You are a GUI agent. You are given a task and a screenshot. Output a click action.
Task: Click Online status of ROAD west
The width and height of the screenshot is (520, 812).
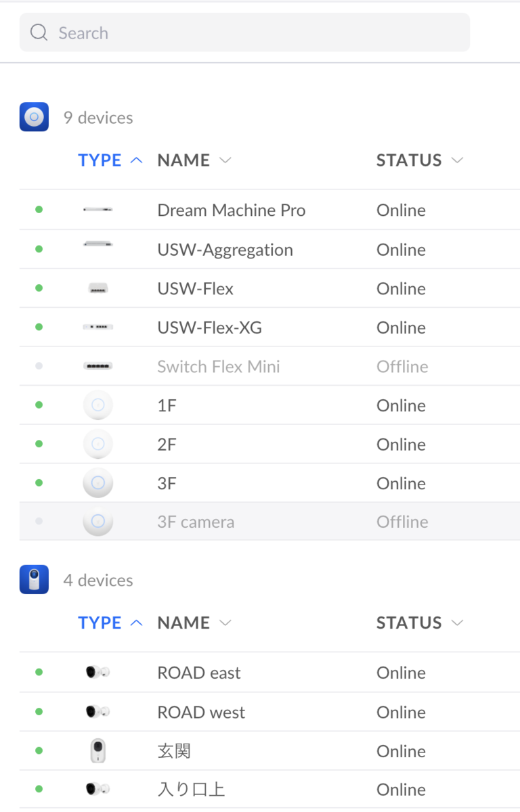(x=401, y=712)
